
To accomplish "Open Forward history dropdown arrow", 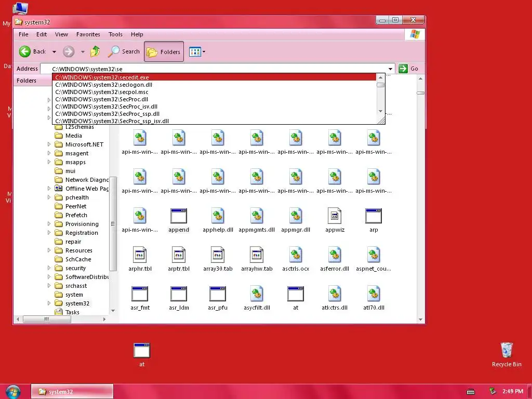I will pyautogui.click(x=83, y=52).
